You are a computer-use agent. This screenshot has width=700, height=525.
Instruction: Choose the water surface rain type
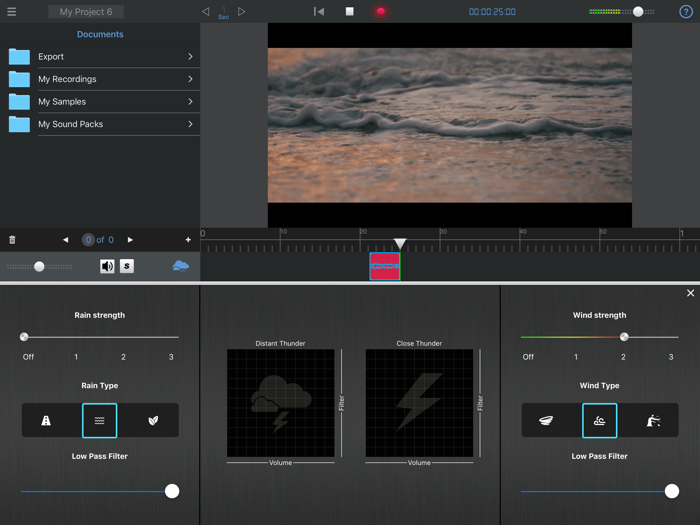(x=100, y=421)
